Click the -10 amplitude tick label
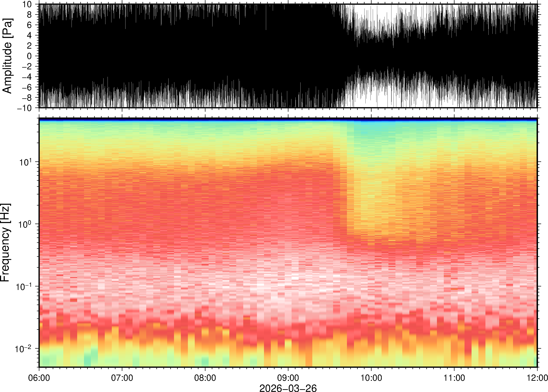Viewport: 548px width, 392px height. tap(24, 108)
